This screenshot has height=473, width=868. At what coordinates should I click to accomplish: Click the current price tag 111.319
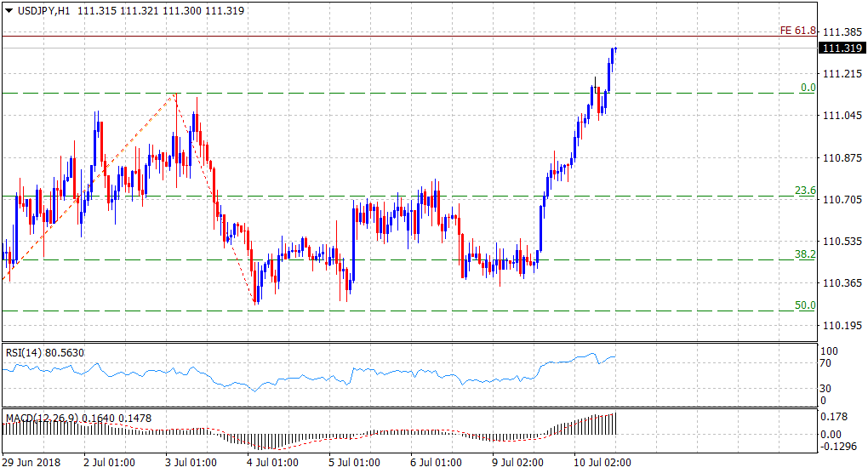pos(841,48)
